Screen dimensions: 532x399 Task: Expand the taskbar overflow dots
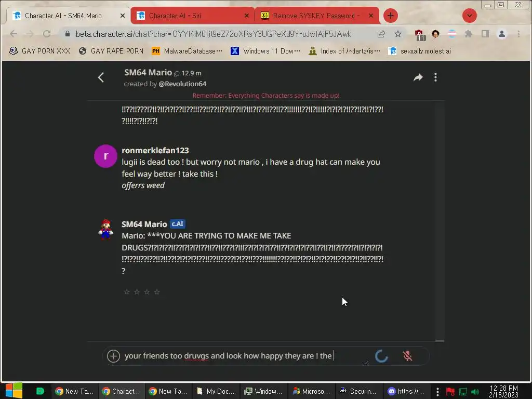point(437,392)
